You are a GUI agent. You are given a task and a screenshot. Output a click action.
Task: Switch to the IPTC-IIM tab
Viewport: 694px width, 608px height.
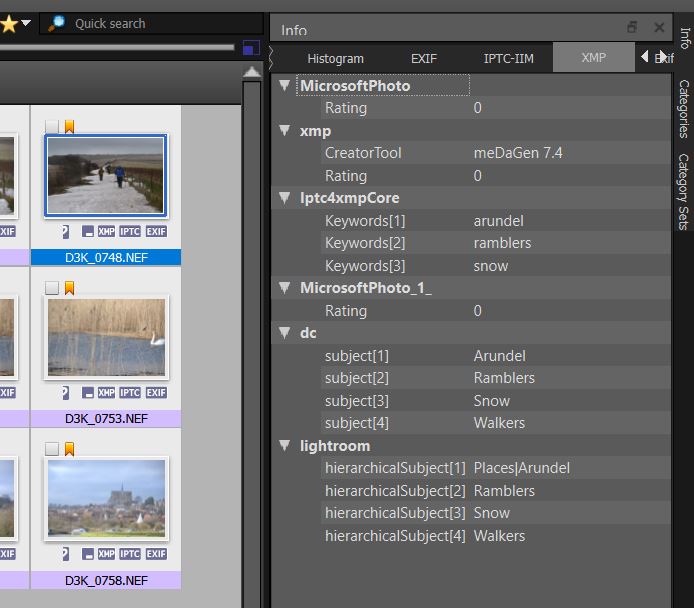point(508,58)
